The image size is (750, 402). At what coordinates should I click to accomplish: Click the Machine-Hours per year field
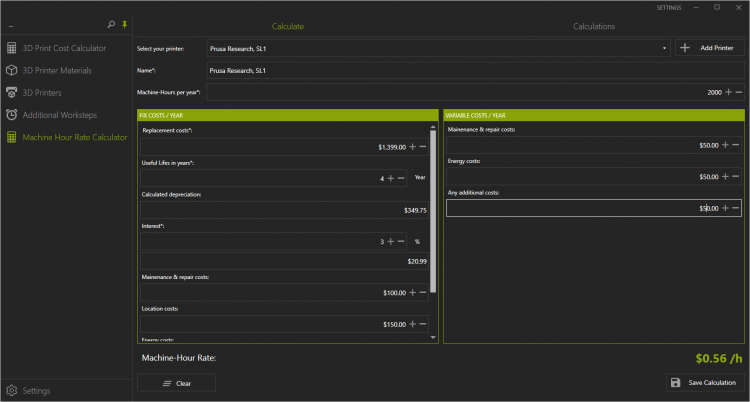(x=475, y=92)
